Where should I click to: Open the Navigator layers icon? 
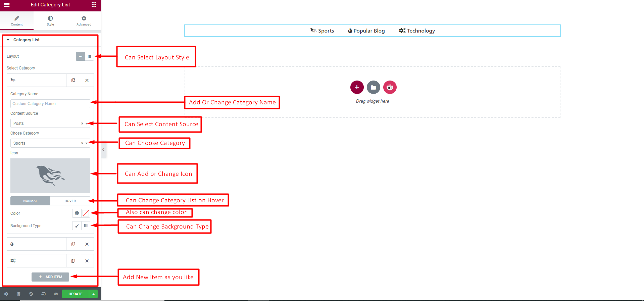click(18, 294)
